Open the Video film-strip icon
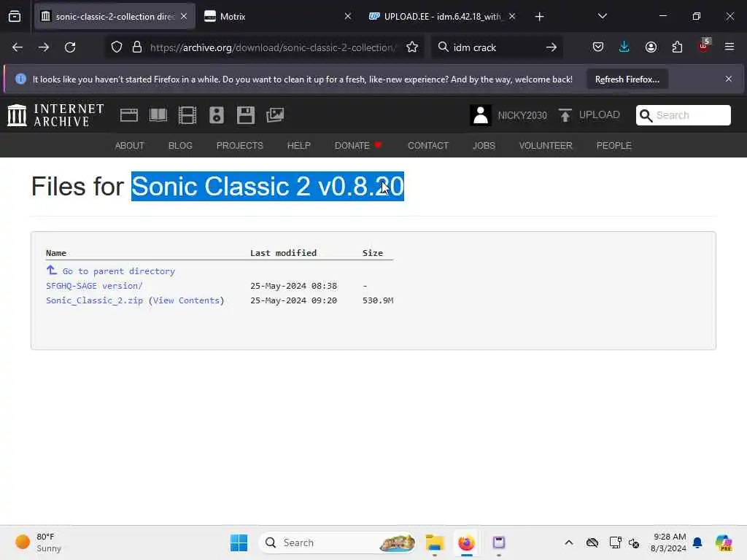Viewport: 747px width, 560px height. point(187,115)
